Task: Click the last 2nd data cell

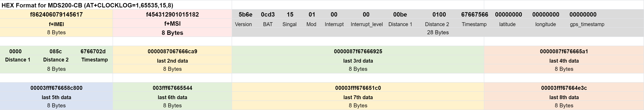Action: pos(172,61)
